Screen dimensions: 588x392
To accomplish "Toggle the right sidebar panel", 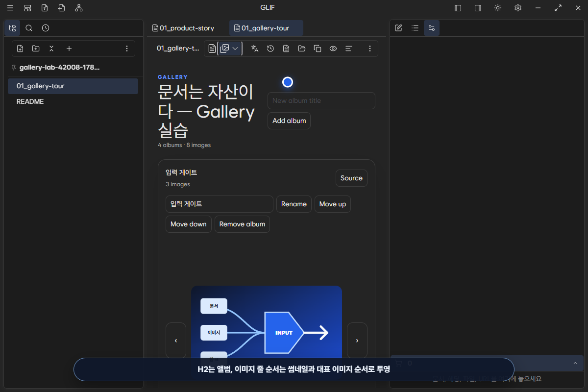I will tap(478, 8).
